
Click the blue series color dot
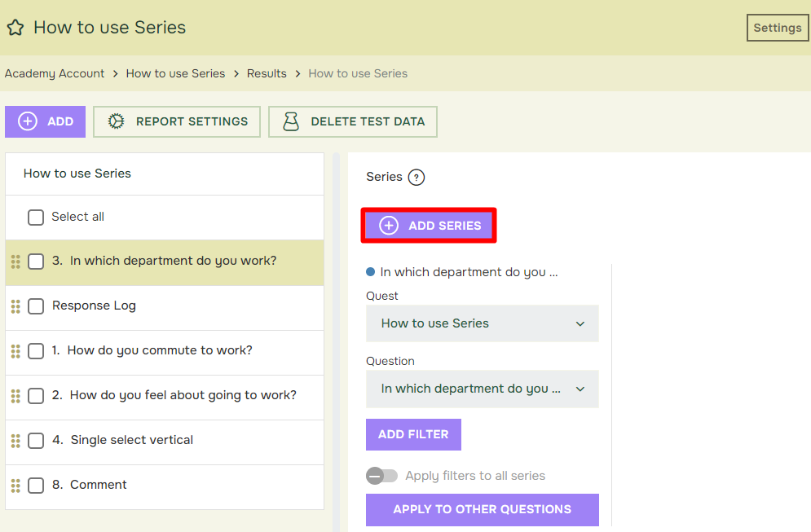(370, 272)
